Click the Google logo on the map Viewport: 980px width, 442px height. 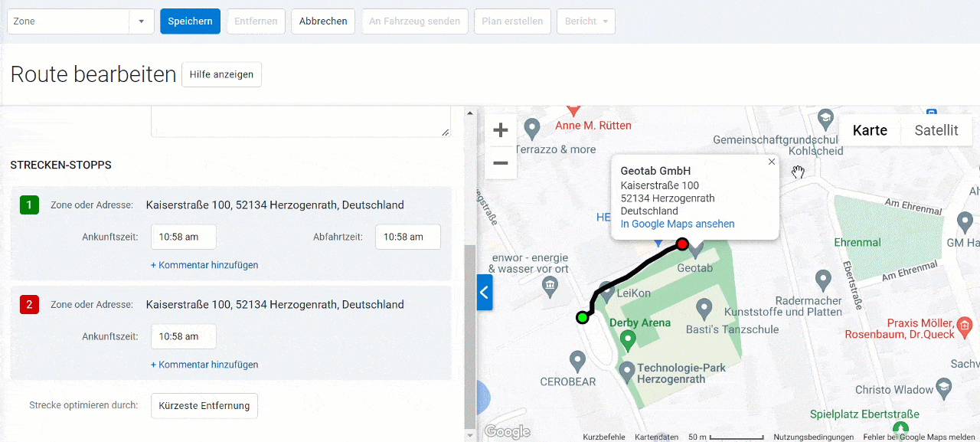(x=507, y=431)
